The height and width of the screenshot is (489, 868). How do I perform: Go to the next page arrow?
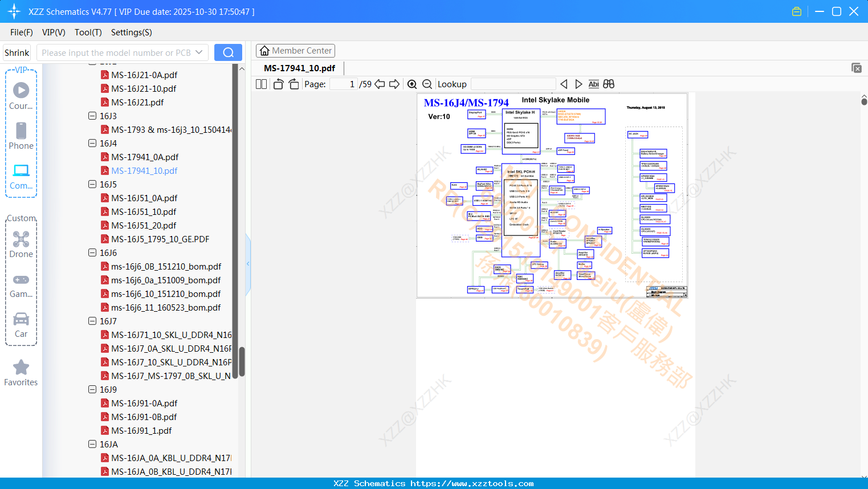394,84
